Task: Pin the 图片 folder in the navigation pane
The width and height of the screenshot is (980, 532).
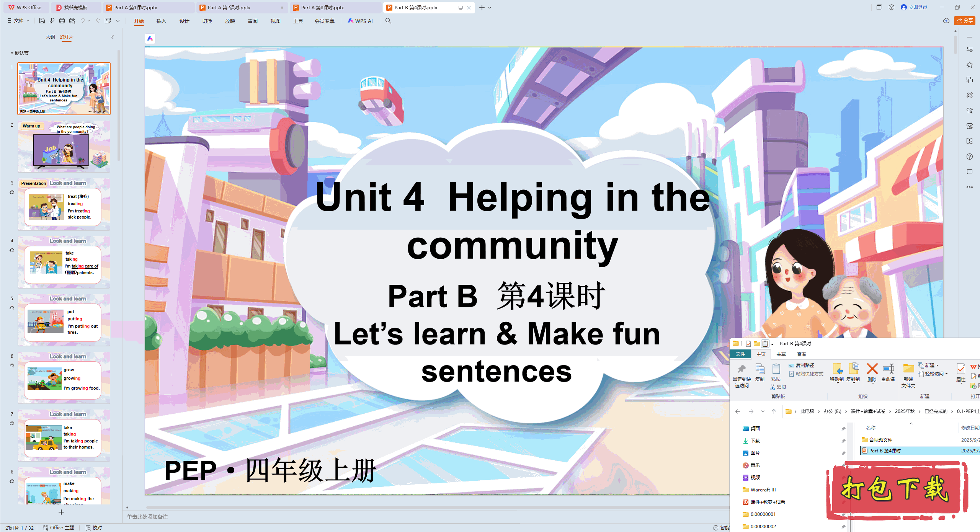Action: (x=844, y=453)
